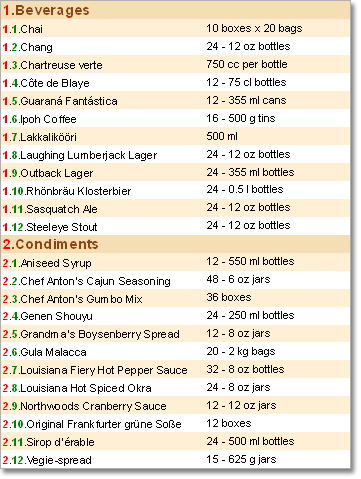Image resolution: width=361 pixels, height=479 pixels.
Task: Click Laughing Lumberjack Lager item
Action: click(x=176, y=154)
